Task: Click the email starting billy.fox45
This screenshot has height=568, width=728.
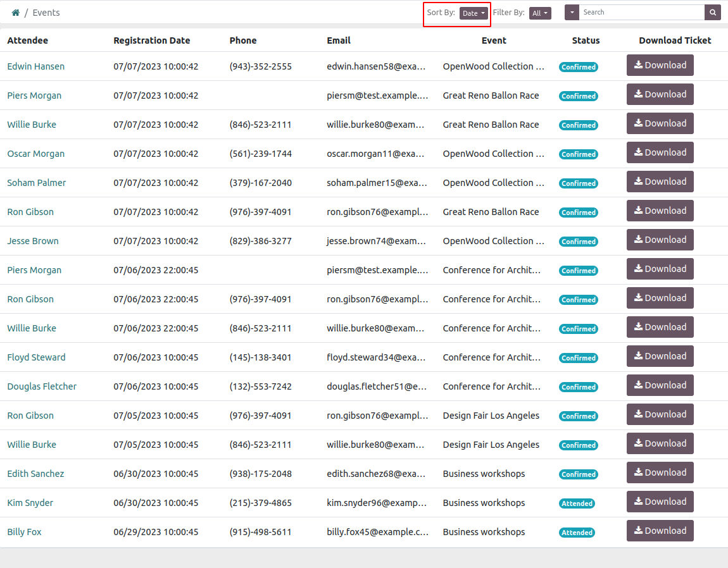Action: point(377,532)
